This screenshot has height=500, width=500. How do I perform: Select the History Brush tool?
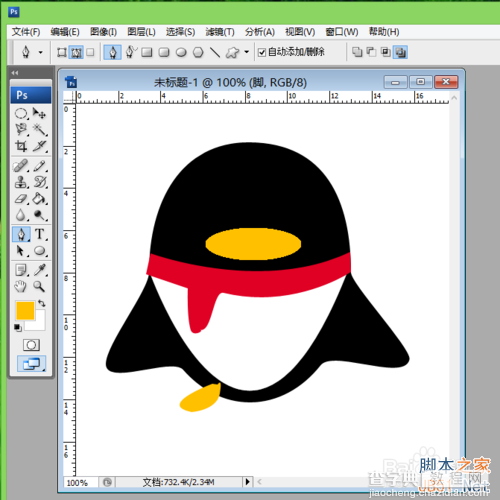pos(39,182)
